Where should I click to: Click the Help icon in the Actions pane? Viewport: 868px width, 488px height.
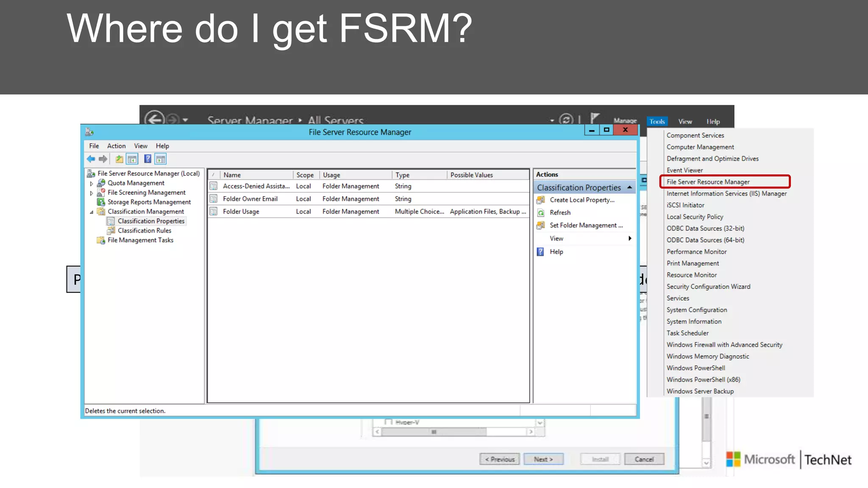pyautogui.click(x=540, y=252)
